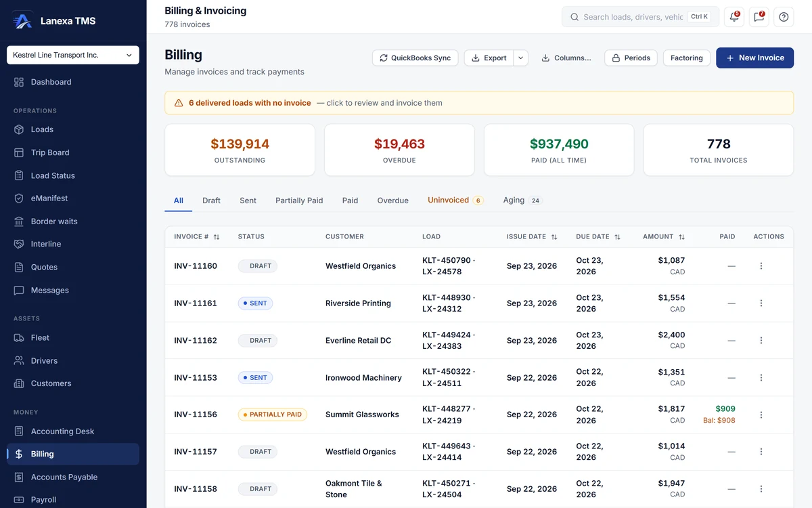
Task: Click customer Oakmont Tile & Stone
Action: (354, 489)
